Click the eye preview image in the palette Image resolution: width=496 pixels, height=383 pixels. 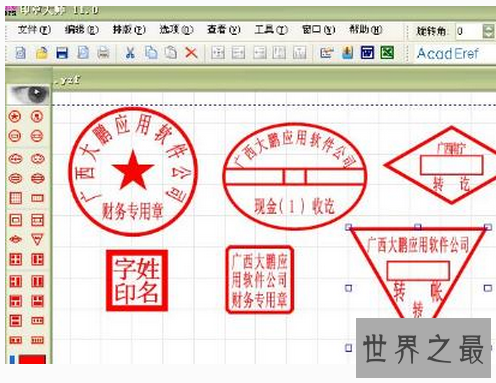28,94
